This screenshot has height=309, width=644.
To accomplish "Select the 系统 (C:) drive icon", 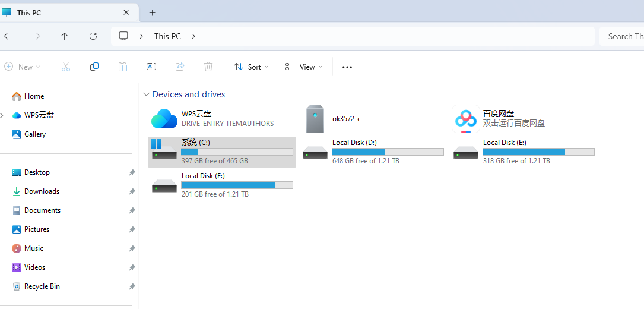I will 163,149.
